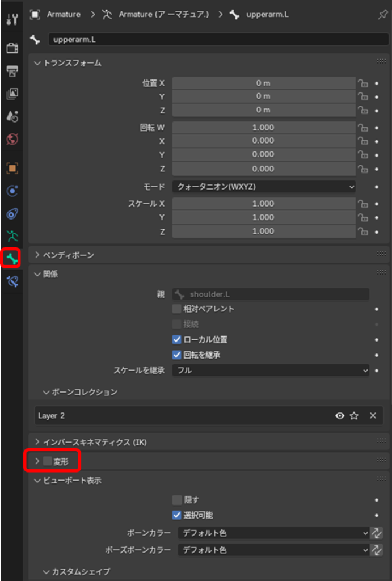392x581 pixels.
Task: Remove bone from Layer 2 with X button
Action: (373, 416)
